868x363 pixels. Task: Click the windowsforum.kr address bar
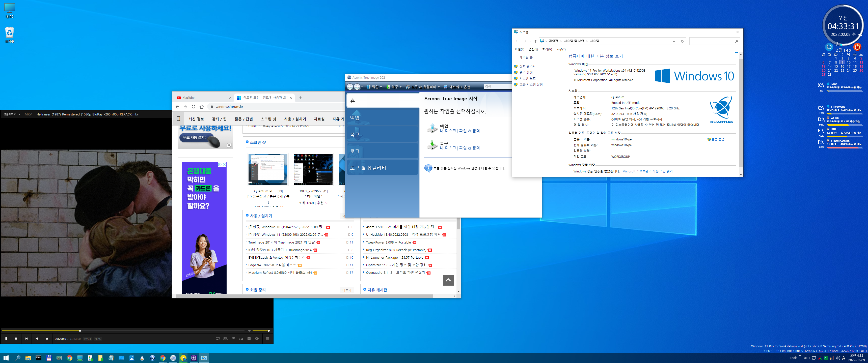click(x=276, y=106)
